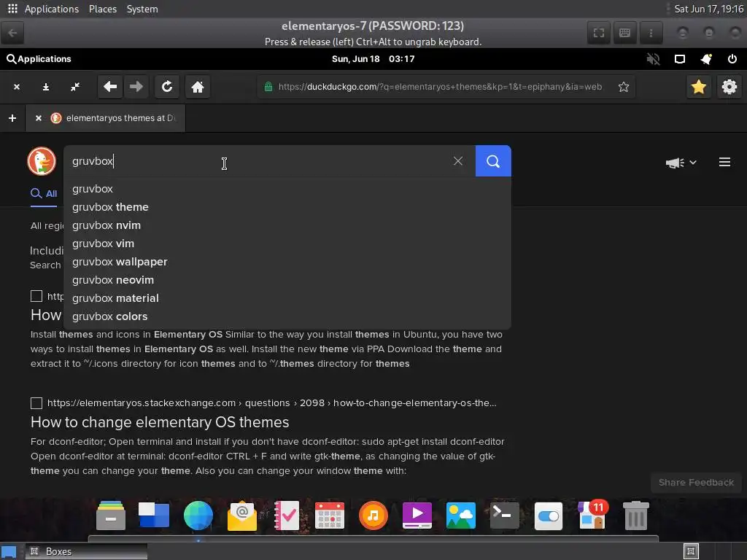This screenshot has width=747, height=560.
Task: Go back in Boxes header
Action: [x=12, y=33]
